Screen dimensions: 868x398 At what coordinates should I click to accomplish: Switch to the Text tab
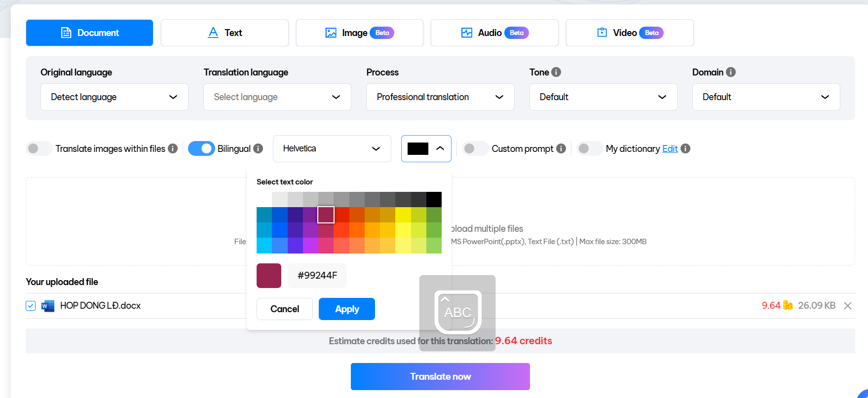tap(225, 33)
